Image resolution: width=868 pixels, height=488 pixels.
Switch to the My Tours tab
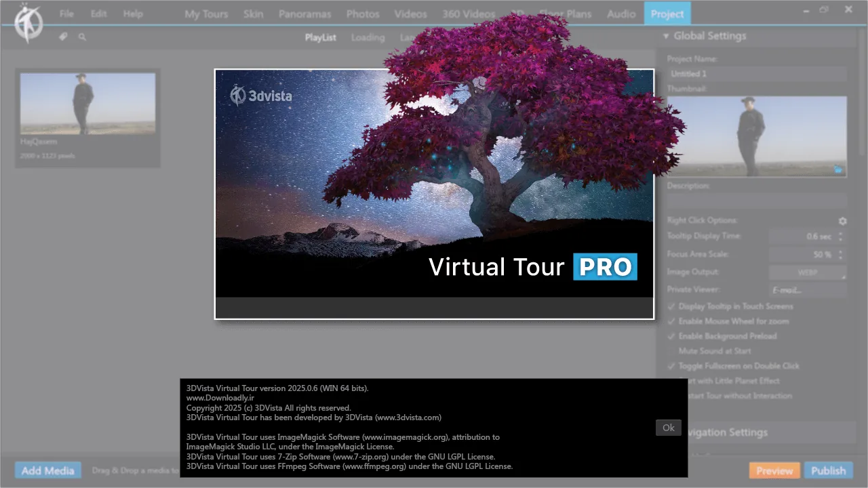(x=206, y=14)
